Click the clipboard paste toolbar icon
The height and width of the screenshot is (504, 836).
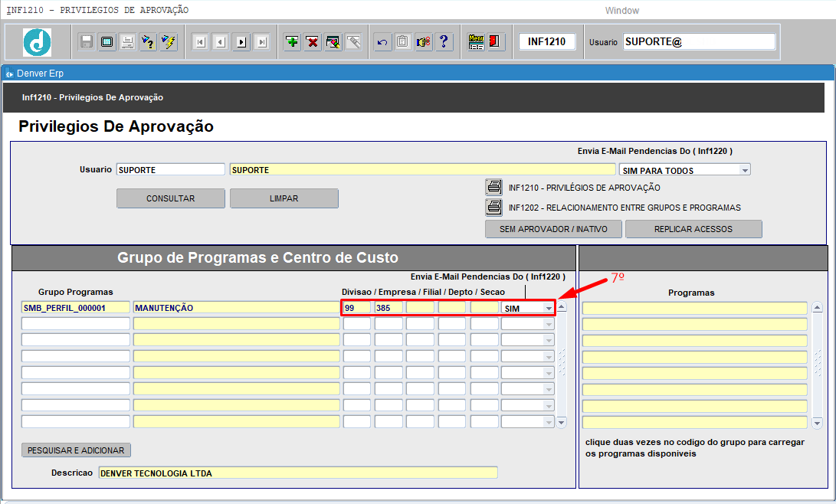(402, 41)
